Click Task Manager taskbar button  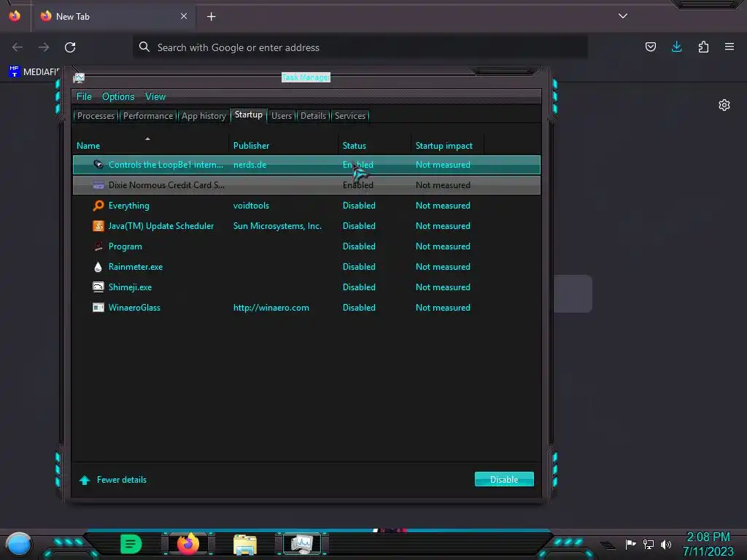coord(302,544)
